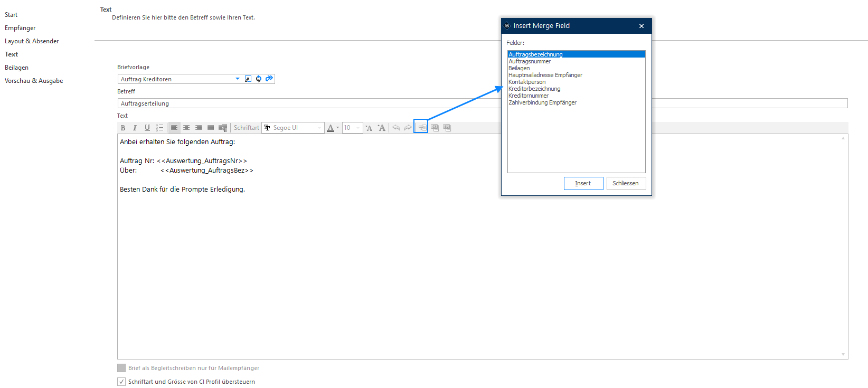Screen dimensions: 868x388
Task: Open the Empfänger step in the sidebar
Action: [x=20, y=28]
